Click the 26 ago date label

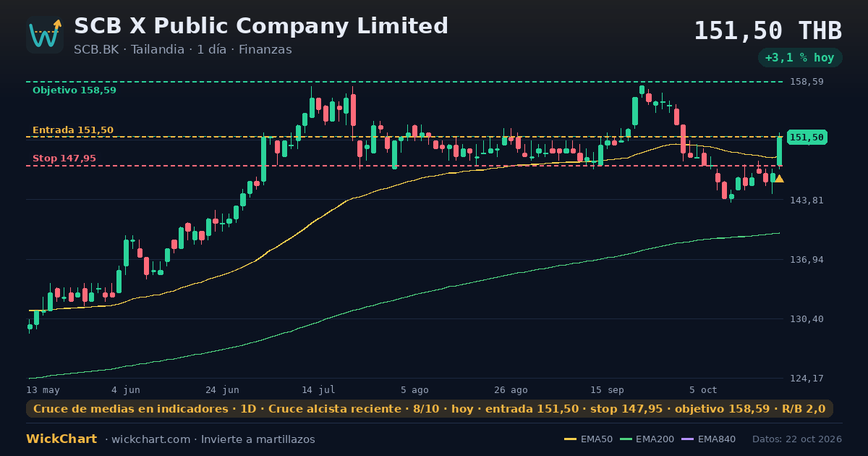coord(511,389)
